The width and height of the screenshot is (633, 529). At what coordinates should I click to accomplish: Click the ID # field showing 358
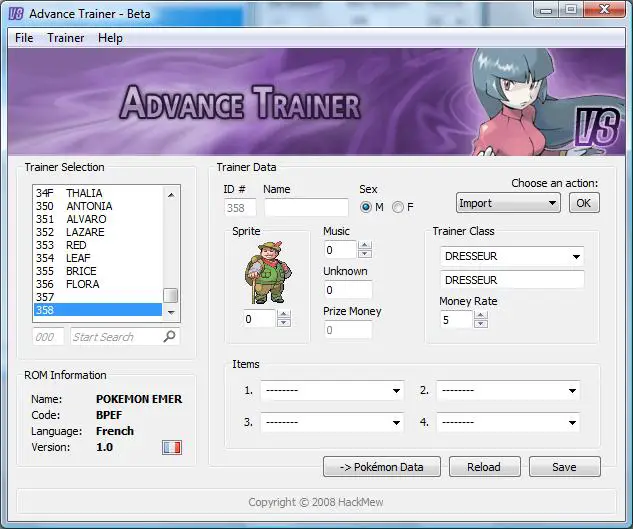pos(240,208)
